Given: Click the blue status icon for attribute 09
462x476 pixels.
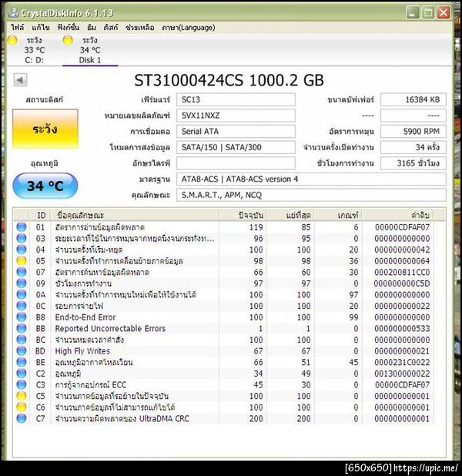Looking at the screenshot, I should tap(22, 283).
